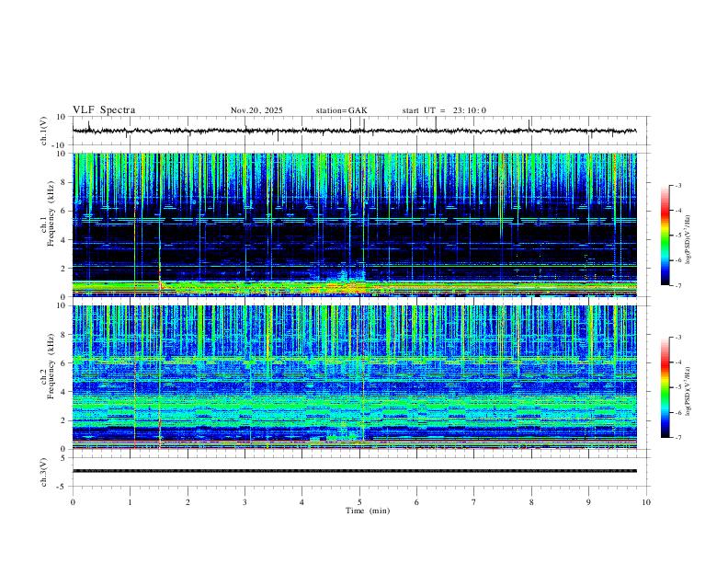The height and width of the screenshot is (563, 728).
Task: Click time axis tick label "0"
Action: click(73, 502)
